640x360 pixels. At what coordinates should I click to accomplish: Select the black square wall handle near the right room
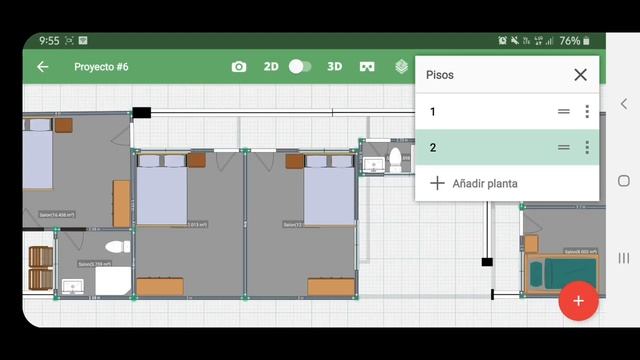(487, 262)
